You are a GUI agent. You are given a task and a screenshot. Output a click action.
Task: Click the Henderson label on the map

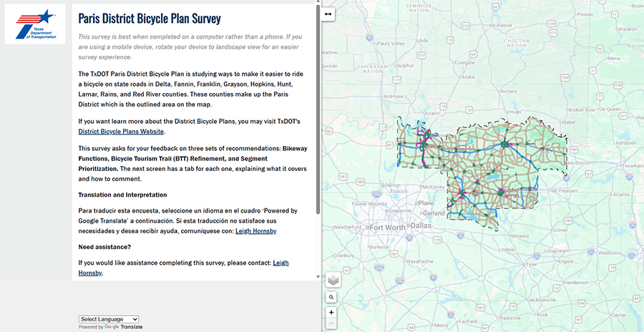[576, 283]
